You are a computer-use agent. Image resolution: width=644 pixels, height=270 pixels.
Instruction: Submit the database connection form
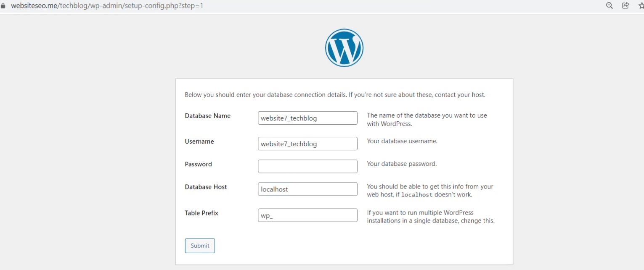click(x=200, y=246)
